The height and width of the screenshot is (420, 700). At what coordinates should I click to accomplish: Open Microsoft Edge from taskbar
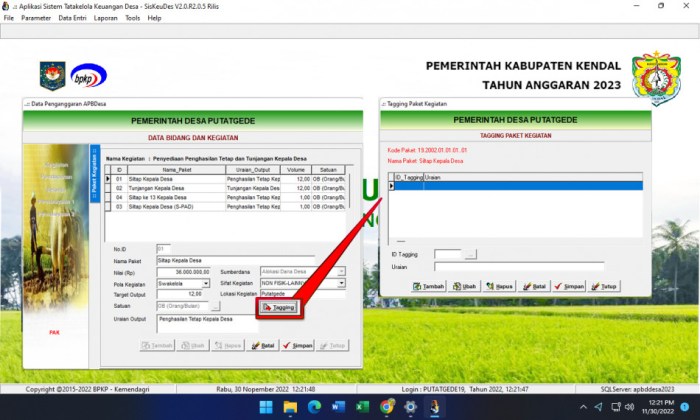pos(314,407)
